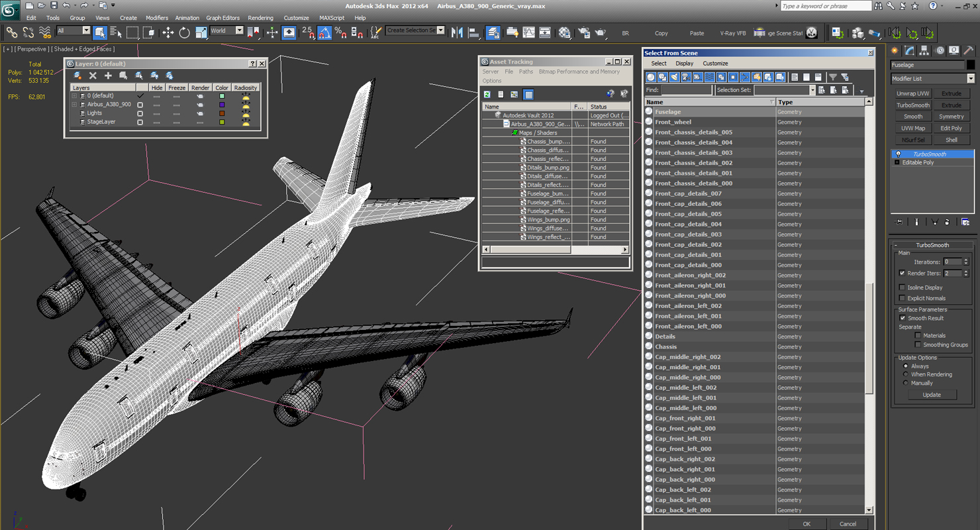Click Cancel in Select From Scene

point(848,523)
